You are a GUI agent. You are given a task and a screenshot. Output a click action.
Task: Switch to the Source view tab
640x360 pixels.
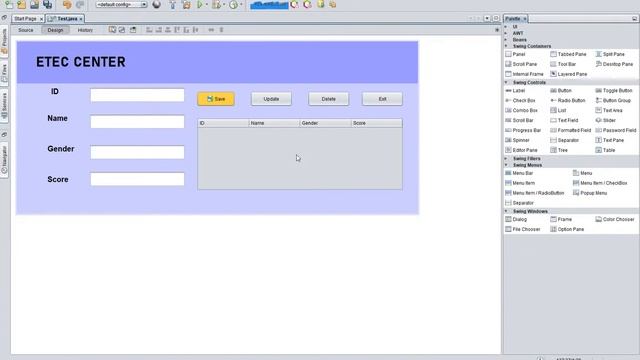(26, 30)
